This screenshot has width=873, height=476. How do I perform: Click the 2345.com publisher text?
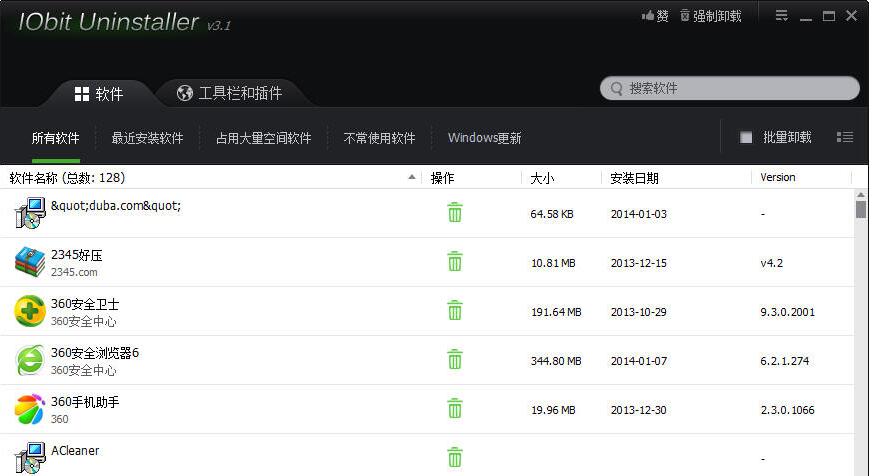point(74,272)
